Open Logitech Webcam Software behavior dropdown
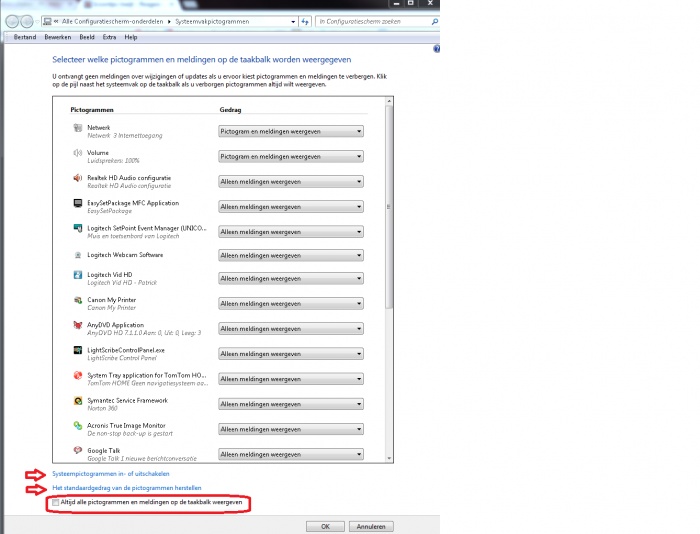Viewport: 700px width, 534px height. [291, 255]
